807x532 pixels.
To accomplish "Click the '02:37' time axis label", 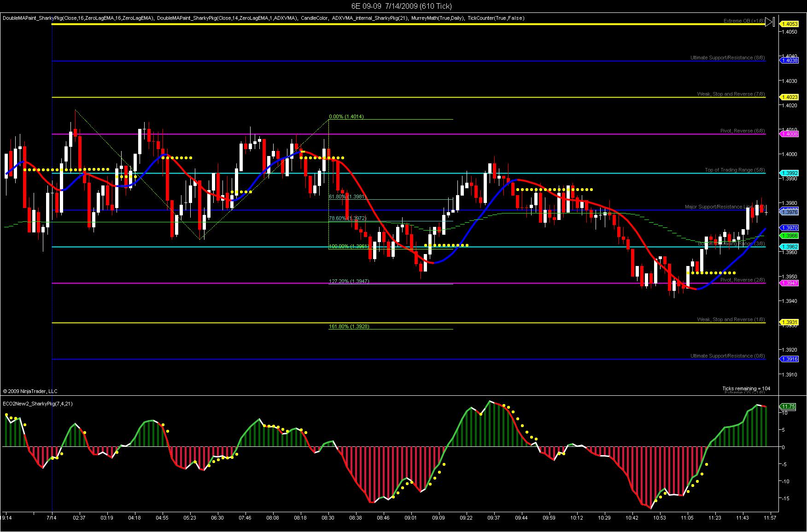I will point(79,518).
